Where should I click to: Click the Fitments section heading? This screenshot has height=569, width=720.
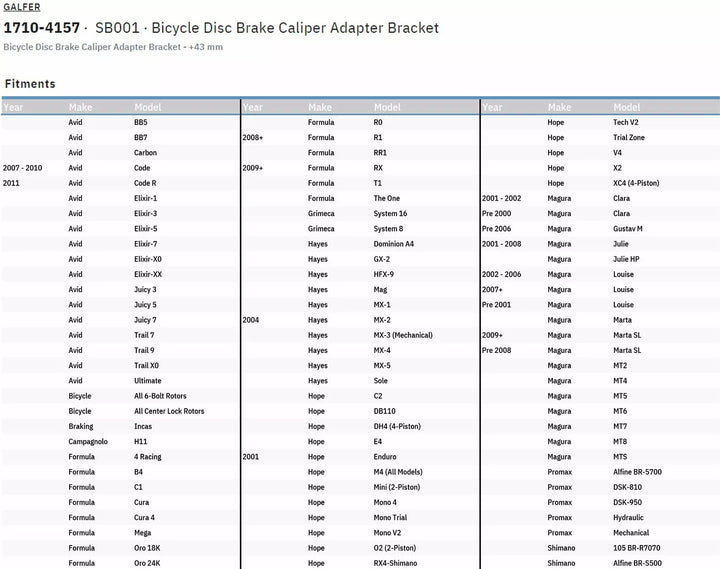pos(30,84)
